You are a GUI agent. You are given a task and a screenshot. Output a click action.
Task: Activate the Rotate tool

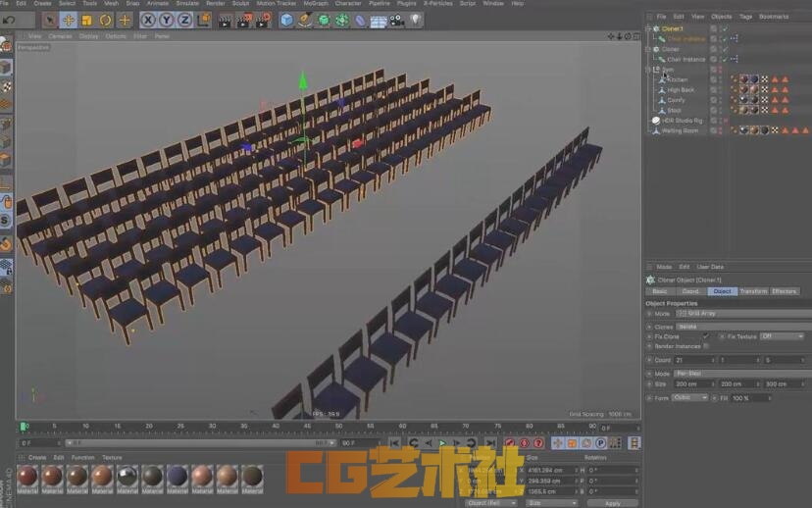105,21
